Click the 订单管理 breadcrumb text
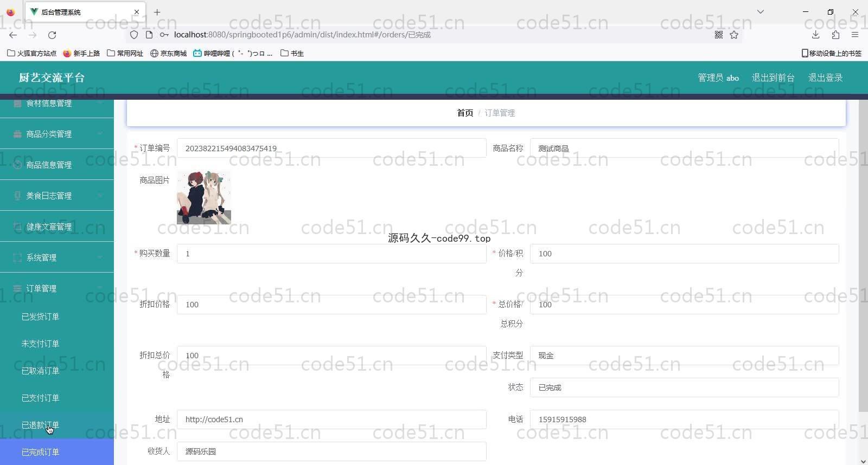Screen dimensions: 868x465 tap(500, 113)
